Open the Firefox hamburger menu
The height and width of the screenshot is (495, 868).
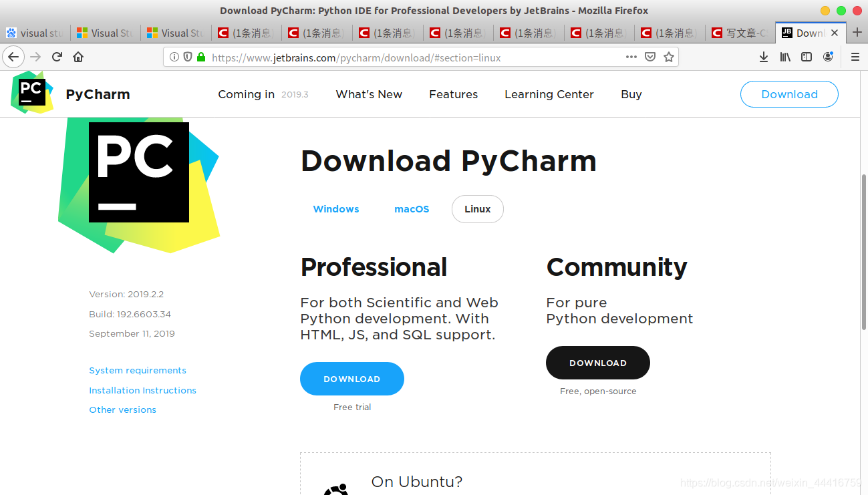[855, 57]
